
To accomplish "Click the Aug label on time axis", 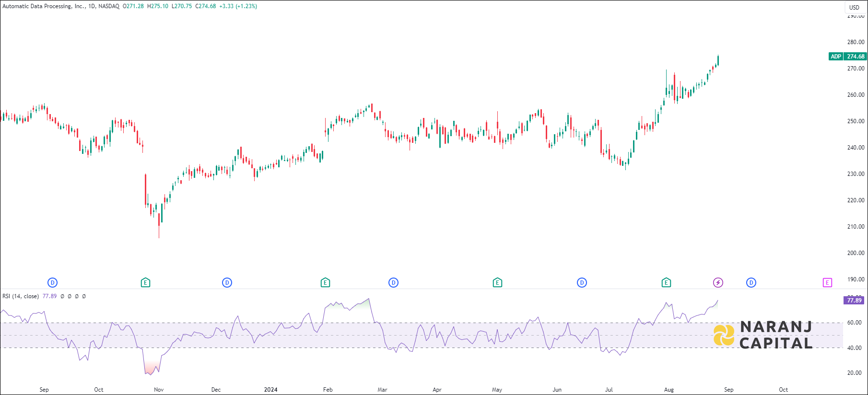I will (x=669, y=390).
